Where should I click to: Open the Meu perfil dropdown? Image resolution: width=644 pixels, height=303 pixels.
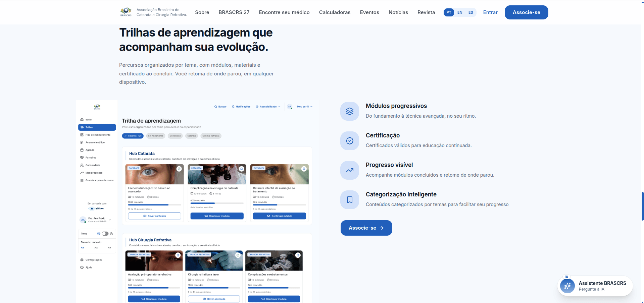pos(305,107)
